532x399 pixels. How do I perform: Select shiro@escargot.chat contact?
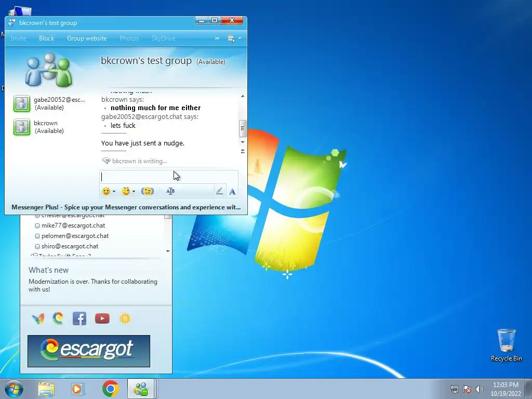click(70, 246)
